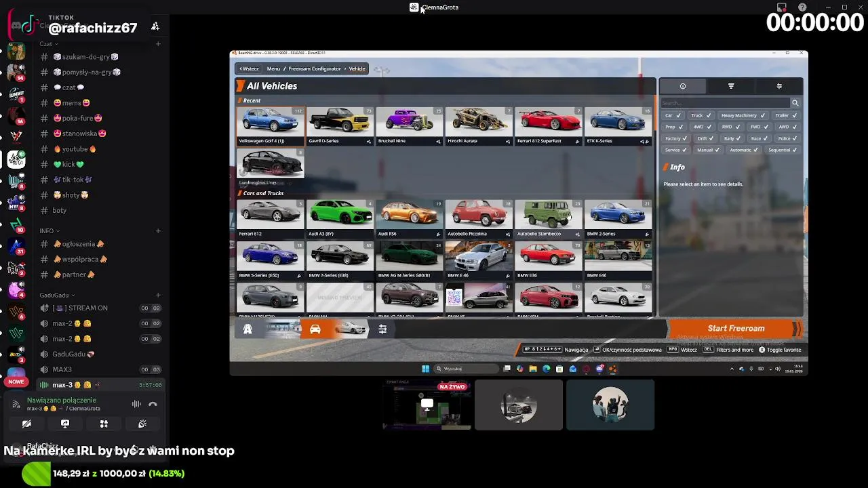Select the BMW 7-Series (E38) card
The width and height of the screenshot is (868, 488).
[x=340, y=261]
